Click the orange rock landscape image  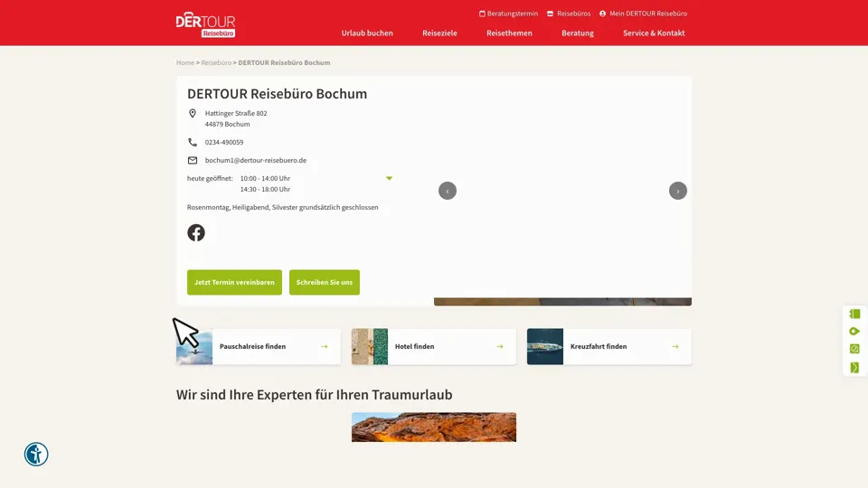pos(433,427)
